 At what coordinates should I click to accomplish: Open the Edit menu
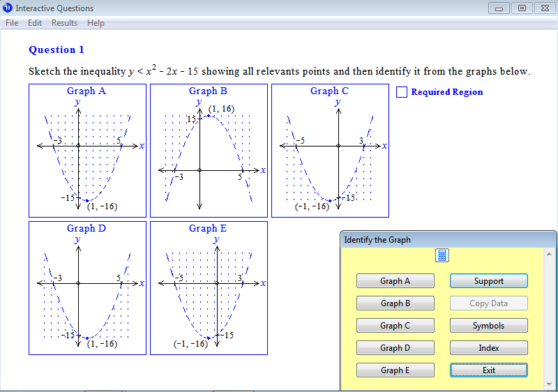click(35, 23)
